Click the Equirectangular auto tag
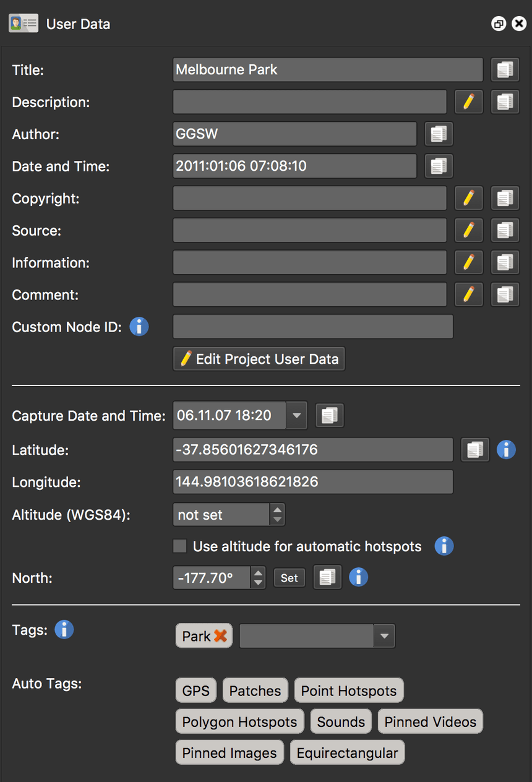Viewport: 532px width, 782px height. [x=348, y=753]
